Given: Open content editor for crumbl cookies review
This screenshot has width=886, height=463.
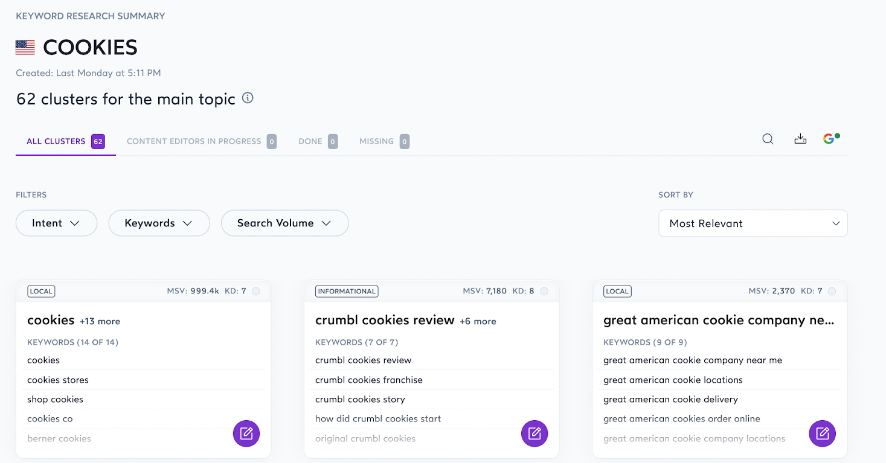Looking at the screenshot, I should [535, 434].
